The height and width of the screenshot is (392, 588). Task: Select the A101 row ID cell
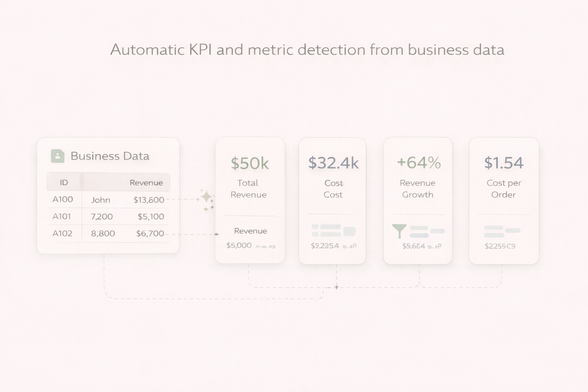coord(62,216)
